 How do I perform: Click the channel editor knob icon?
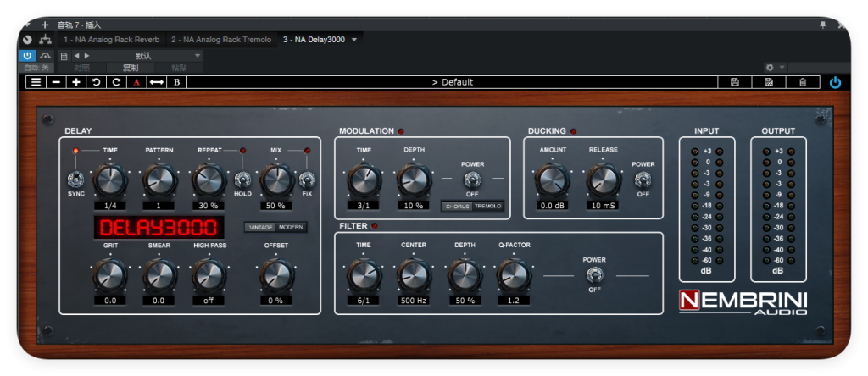coord(27,40)
